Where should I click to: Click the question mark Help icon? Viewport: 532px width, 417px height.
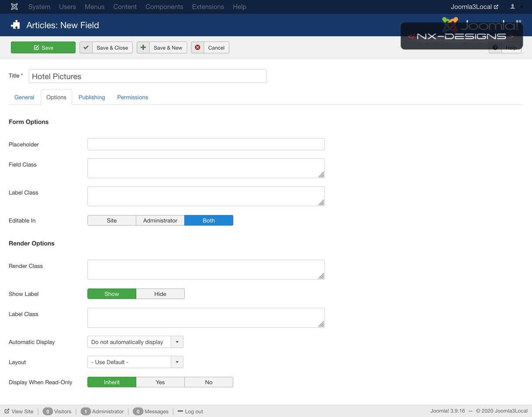pos(495,48)
